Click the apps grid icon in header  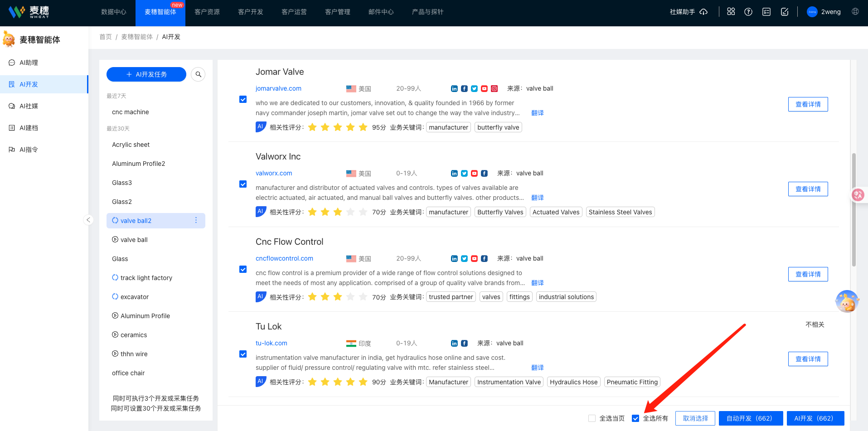[x=731, y=12]
